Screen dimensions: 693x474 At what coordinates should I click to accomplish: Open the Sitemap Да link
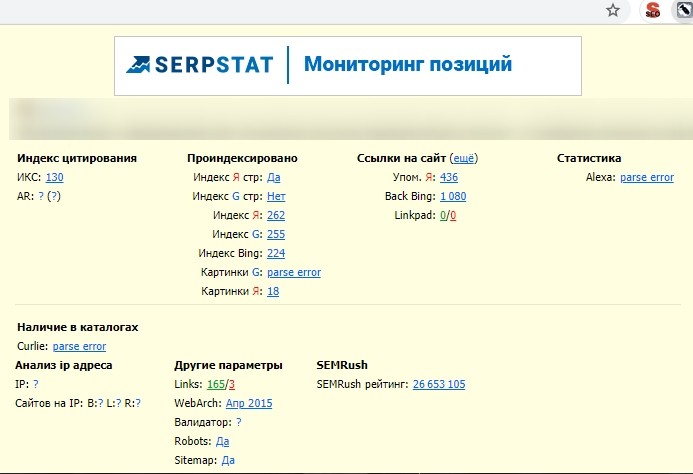click(228, 460)
